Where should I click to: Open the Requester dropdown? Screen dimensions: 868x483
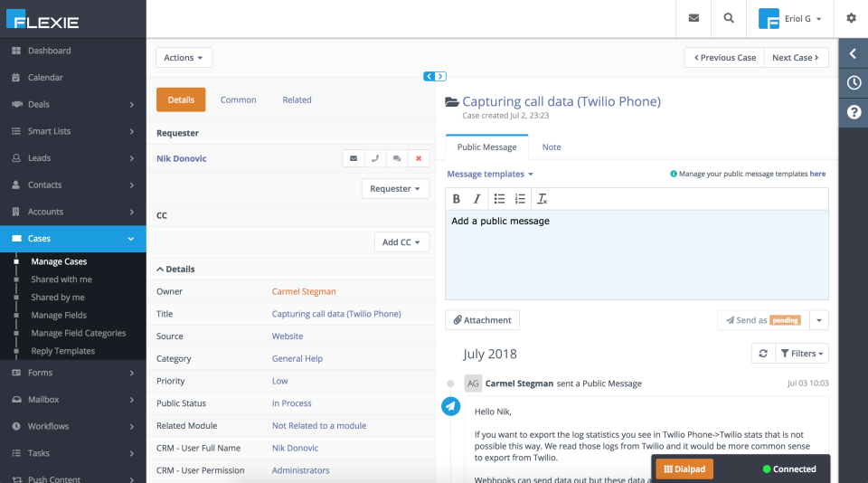coord(395,189)
